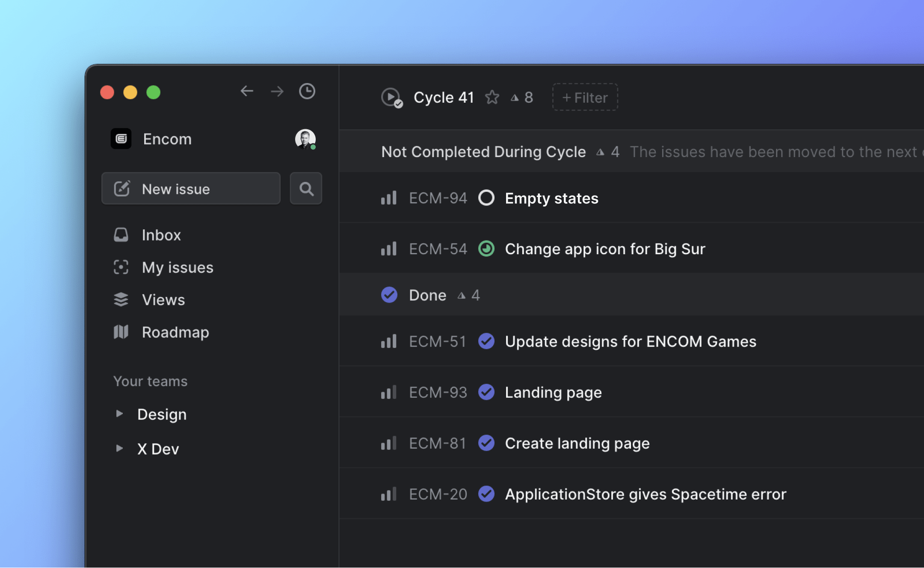The image size is (924, 568).
Task: Click the New issue button
Action: (x=191, y=189)
